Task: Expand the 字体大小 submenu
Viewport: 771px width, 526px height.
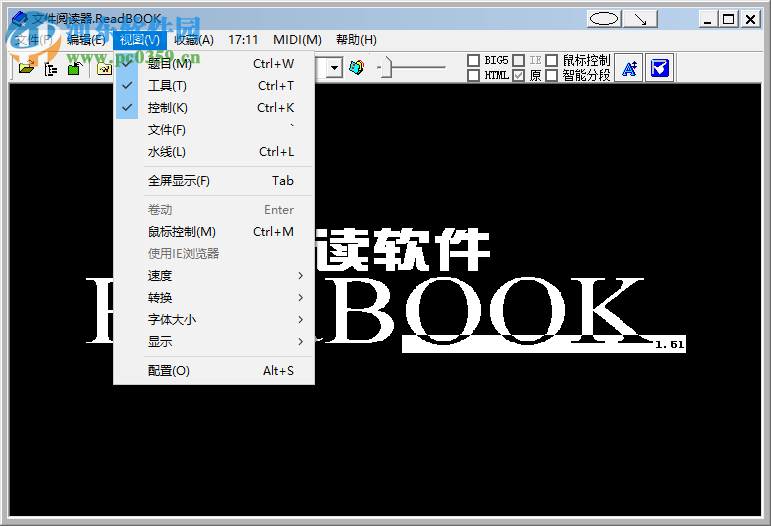Action: tap(214, 320)
